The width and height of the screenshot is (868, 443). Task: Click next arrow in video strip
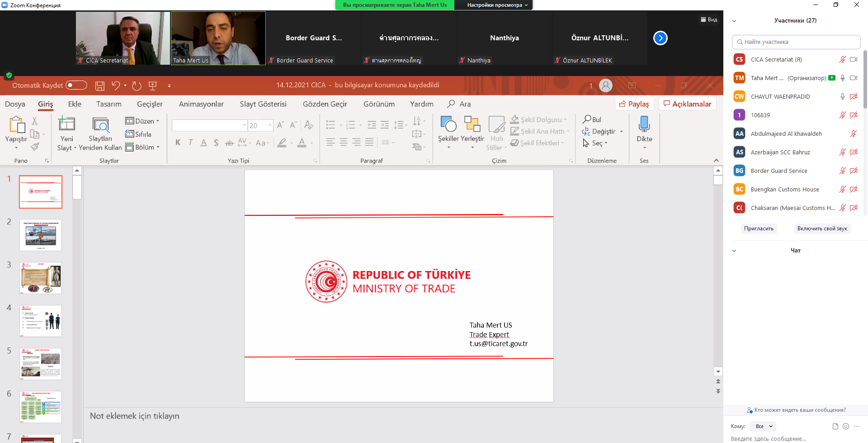pos(660,38)
